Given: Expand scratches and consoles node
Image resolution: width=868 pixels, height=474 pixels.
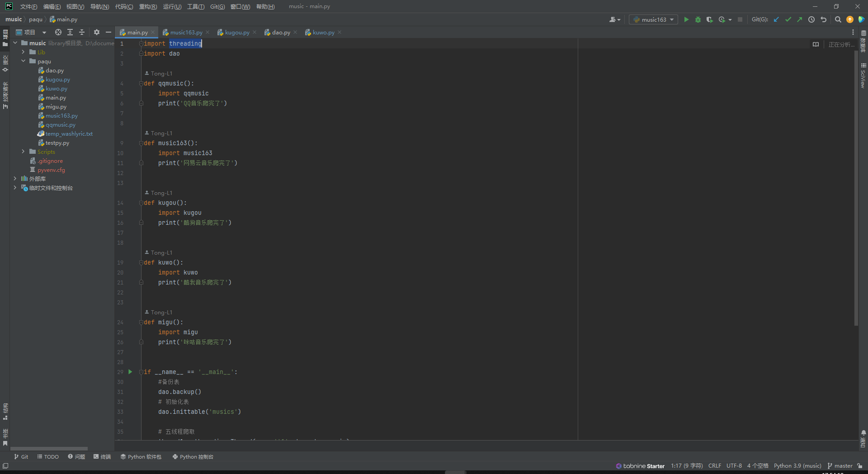Looking at the screenshot, I should coord(15,188).
